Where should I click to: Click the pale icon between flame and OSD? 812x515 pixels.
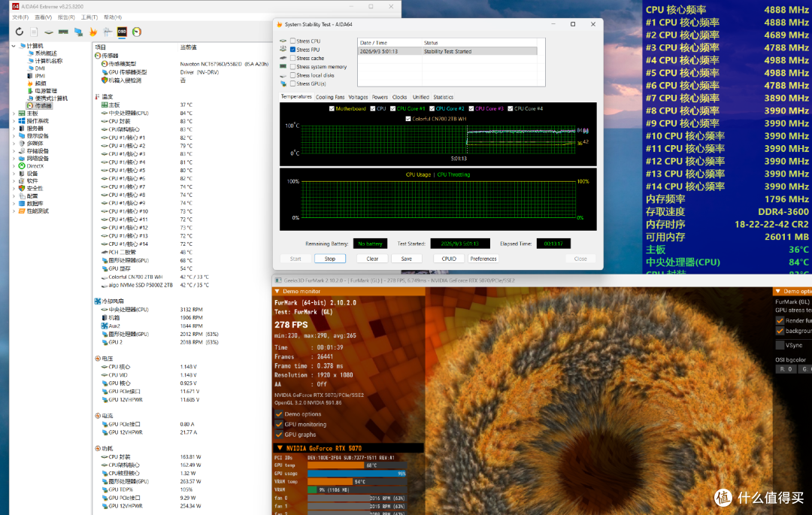pyautogui.click(x=108, y=32)
